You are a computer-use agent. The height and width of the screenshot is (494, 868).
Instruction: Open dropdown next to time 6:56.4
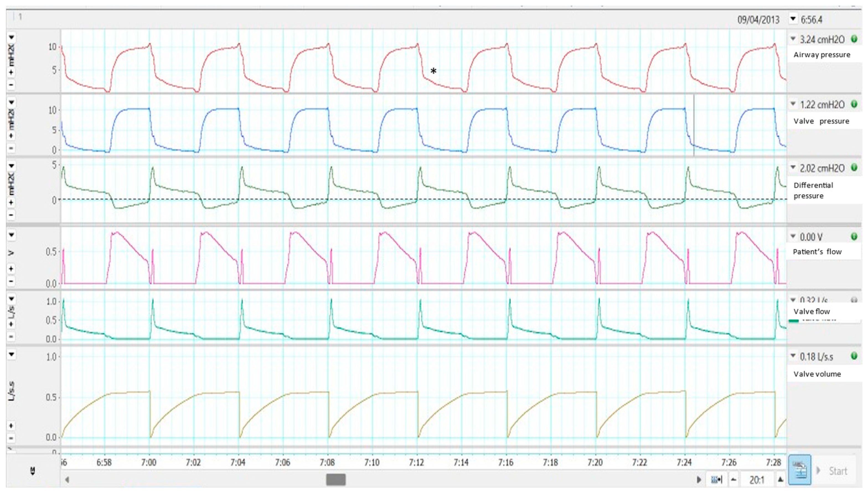793,19
